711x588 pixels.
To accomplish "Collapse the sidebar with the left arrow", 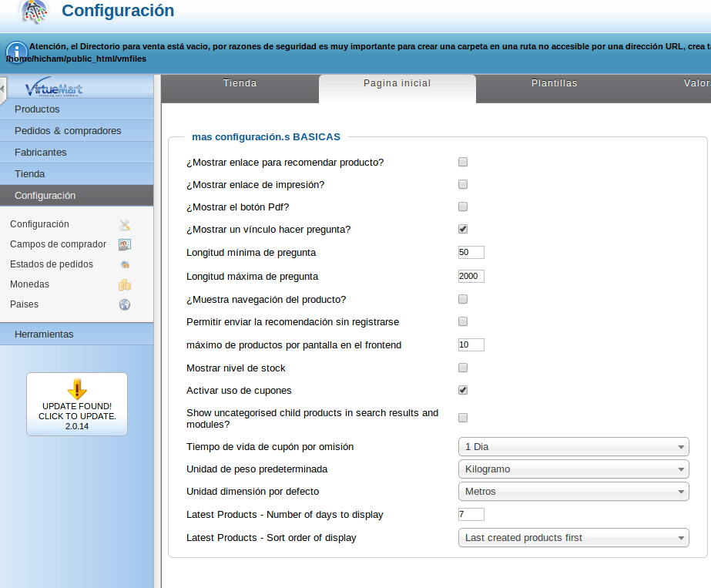I will (3, 89).
